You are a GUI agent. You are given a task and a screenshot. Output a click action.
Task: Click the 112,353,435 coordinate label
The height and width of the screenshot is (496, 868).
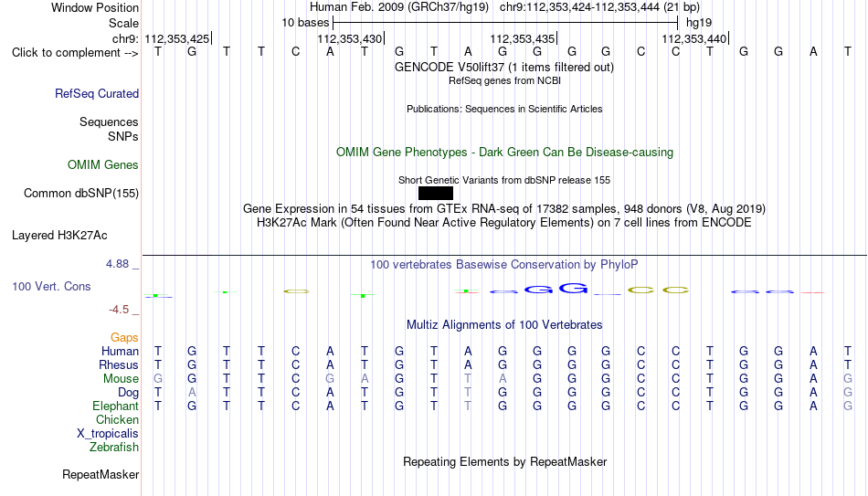pos(522,38)
